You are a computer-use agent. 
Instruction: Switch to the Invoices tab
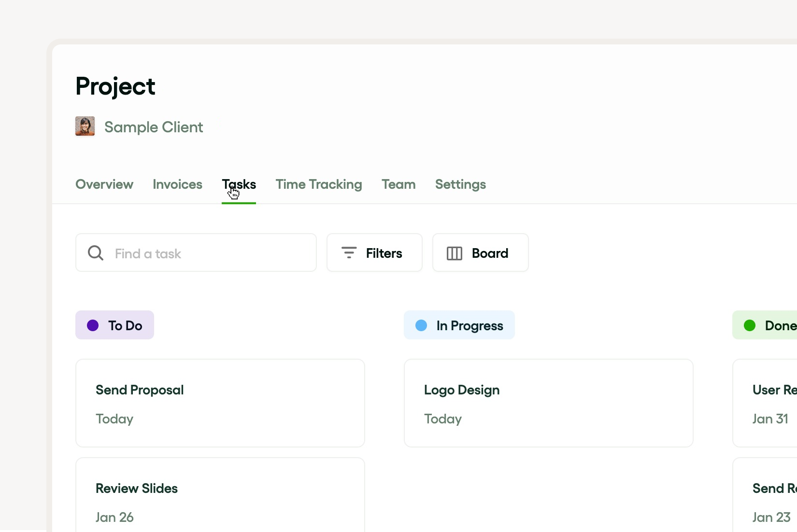(177, 184)
